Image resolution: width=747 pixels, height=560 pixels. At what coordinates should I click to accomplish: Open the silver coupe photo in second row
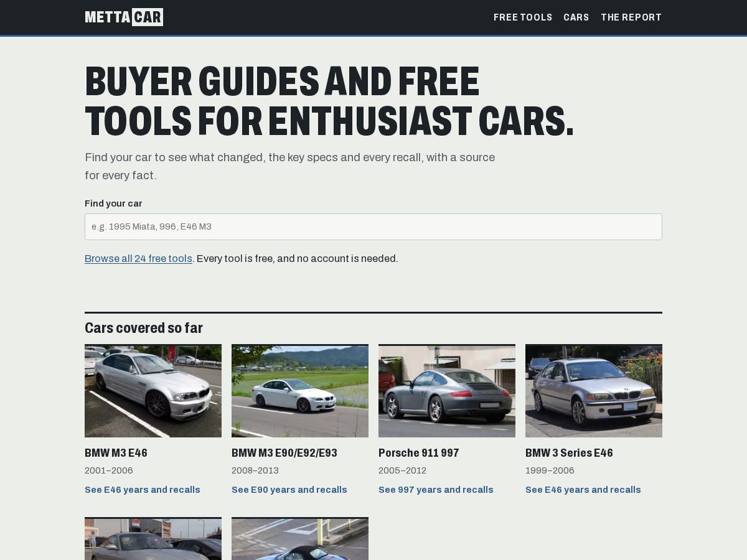tap(153, 539)
